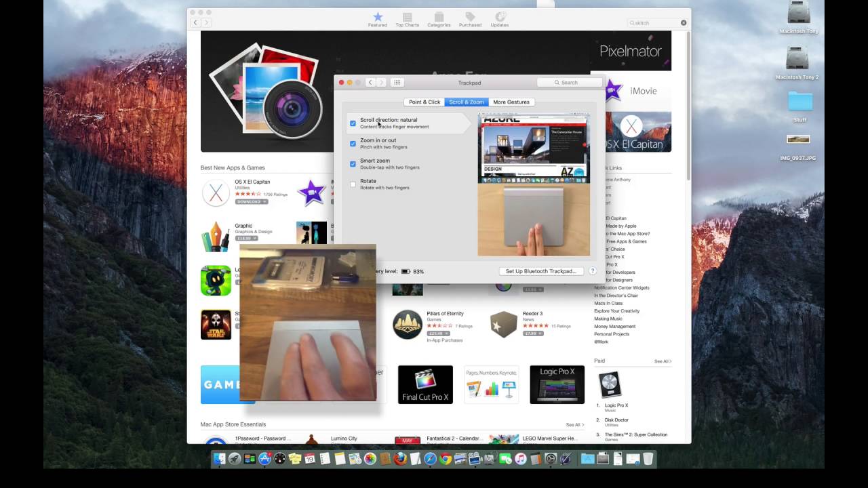Viewport: 868px width, 488px height.
Task: Open Stickies from the Dock
Action: coord(294,459)
